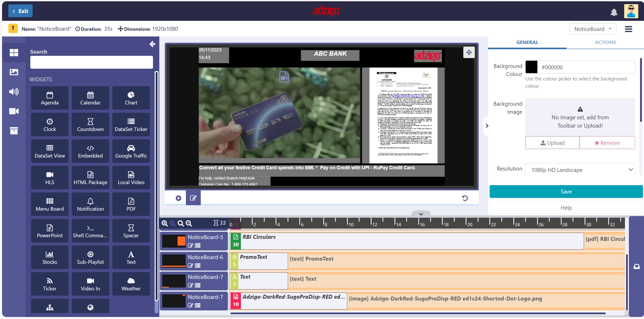Click the Exit button

pos(20,11)
